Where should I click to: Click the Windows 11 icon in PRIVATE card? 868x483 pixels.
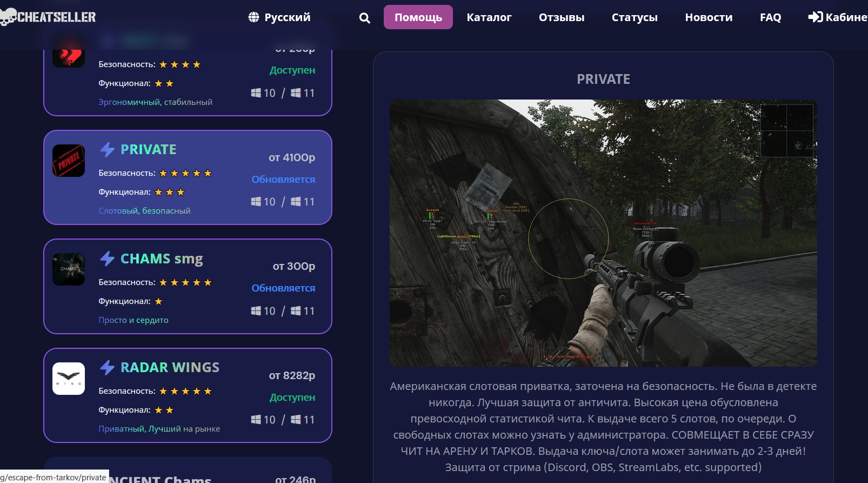tap(296, 202)
